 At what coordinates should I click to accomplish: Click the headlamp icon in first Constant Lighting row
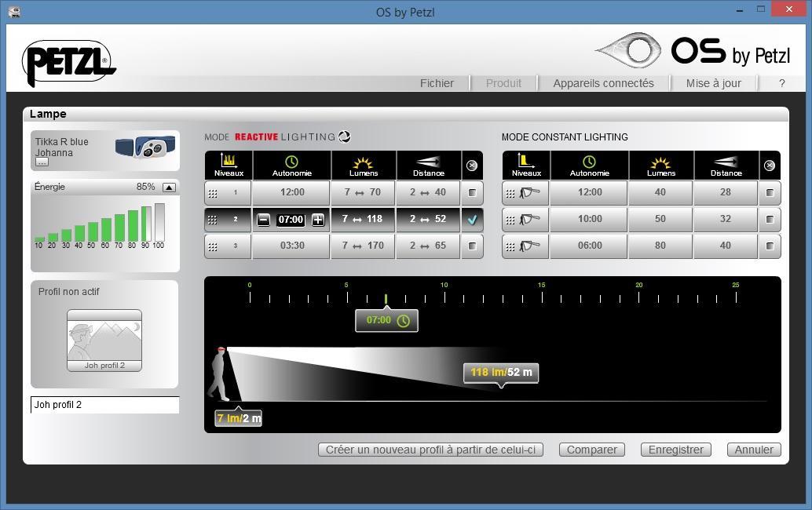(x=531, y=193)
